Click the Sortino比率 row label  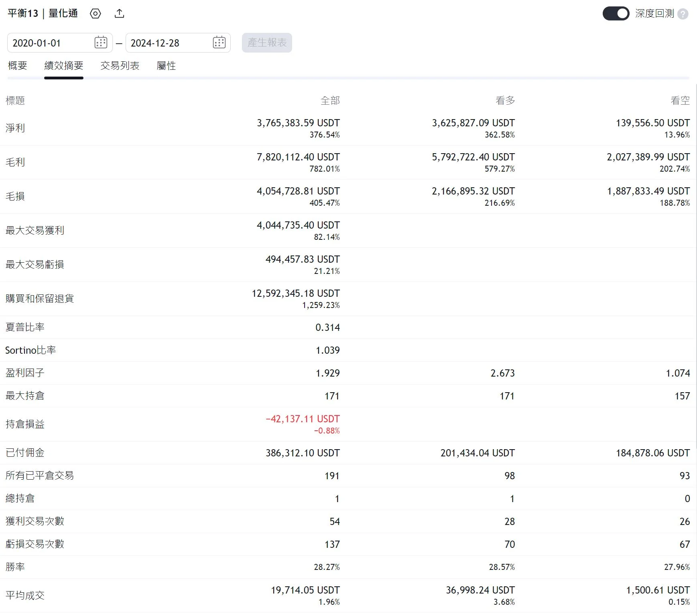click(30, 350)
